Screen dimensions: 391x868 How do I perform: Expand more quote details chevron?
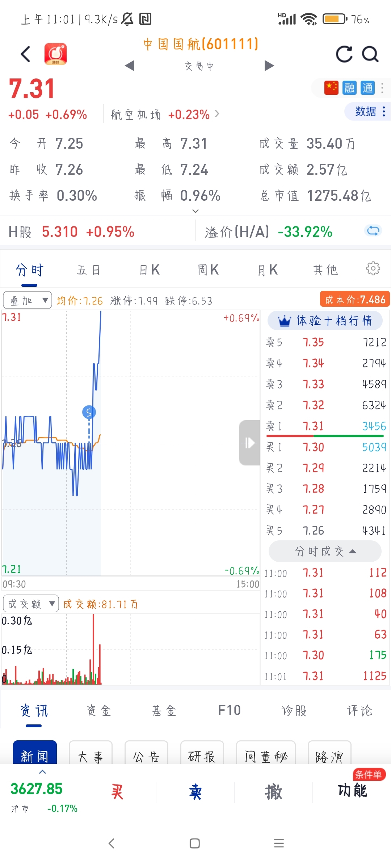click(x=195, y=211)
